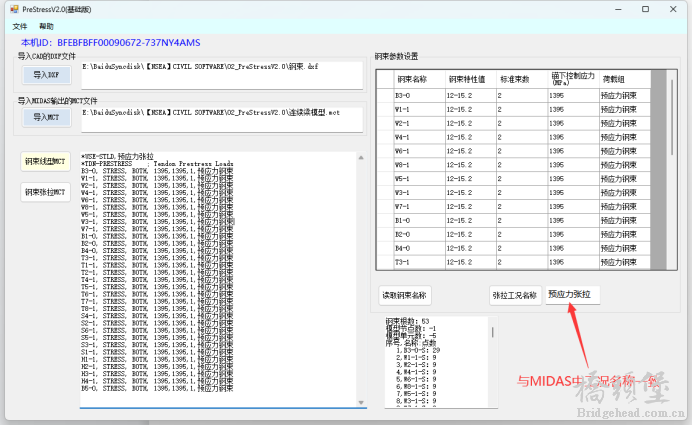Select the W8-1 name cell in table
The height and width of the screenshot is (425, 692).
point(419,165)
